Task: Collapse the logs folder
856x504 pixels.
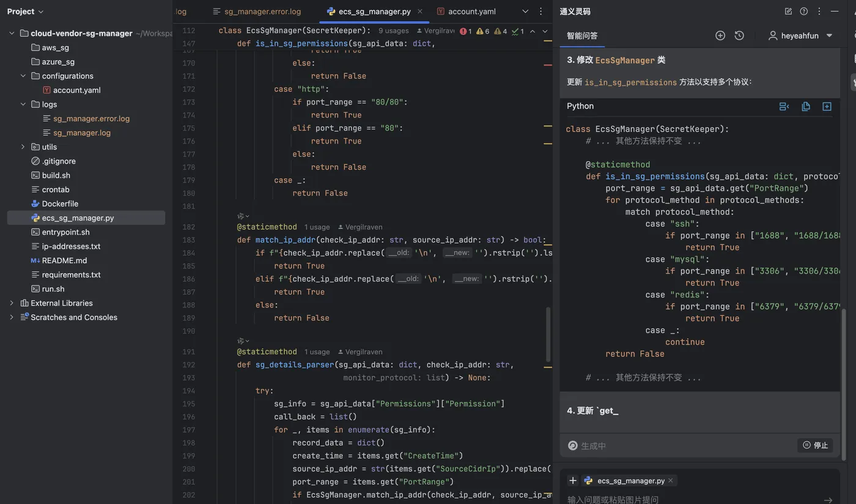Action: point(23,104)
